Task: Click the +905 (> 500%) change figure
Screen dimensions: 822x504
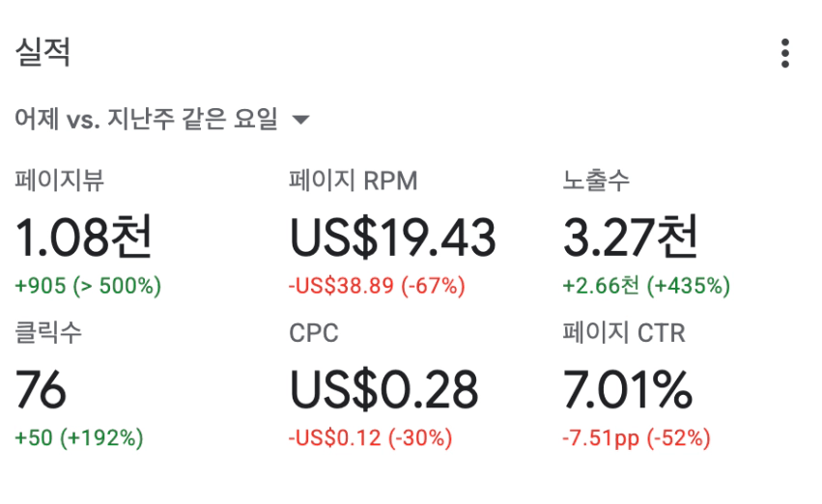Action: tap(88, 286)
